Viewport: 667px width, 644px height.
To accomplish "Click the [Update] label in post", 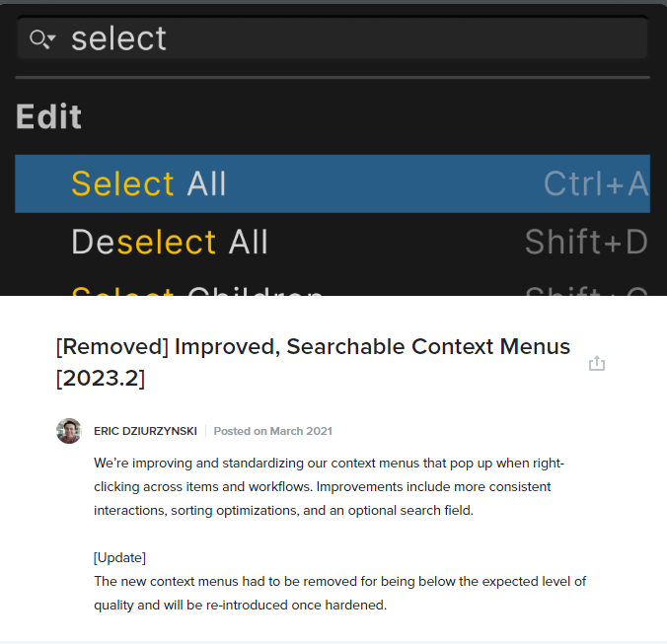I will [120, 557].
